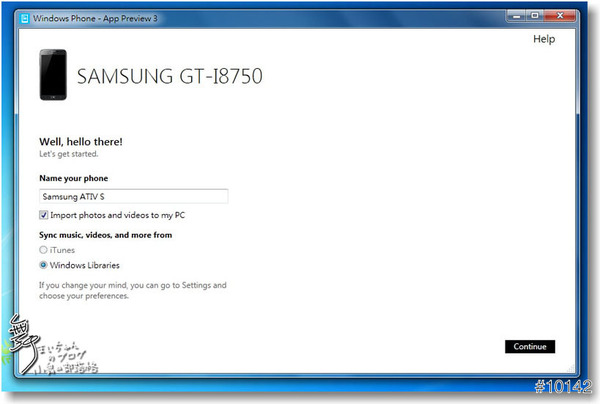Close the Windows Phone app window
The height and width of the screenshot is (404, 600).
559,16
